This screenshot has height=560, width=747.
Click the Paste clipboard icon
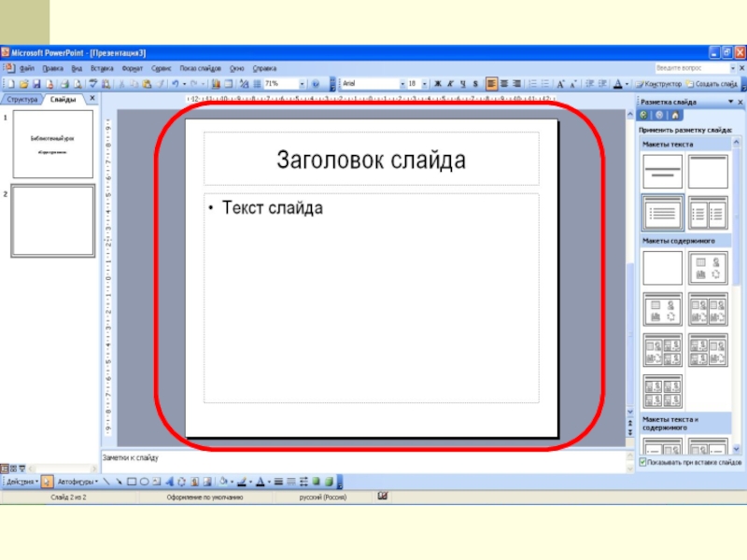click(x=147, y=84)
